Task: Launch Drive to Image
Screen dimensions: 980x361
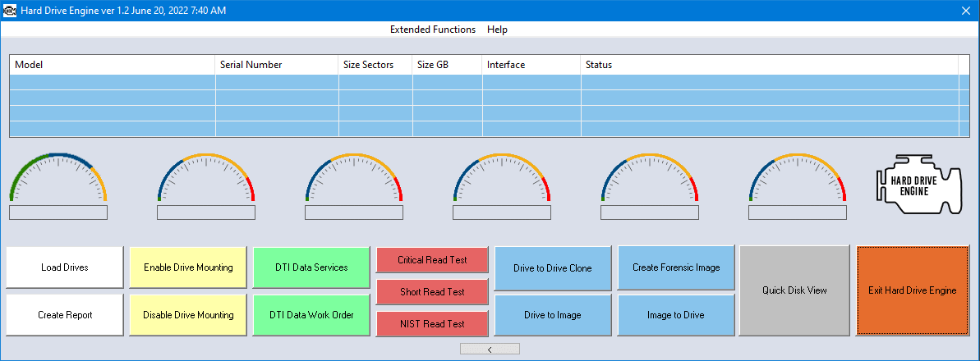Action: [x=553, y=315]
